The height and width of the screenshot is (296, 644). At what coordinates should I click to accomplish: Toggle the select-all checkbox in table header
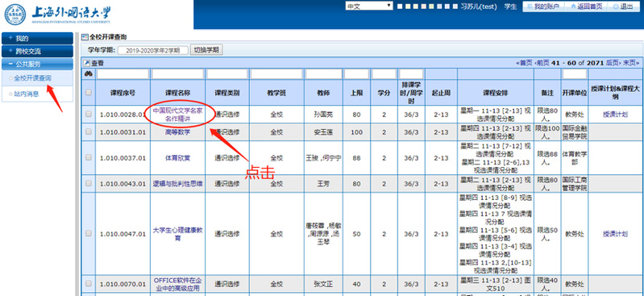click(x=89, y=93)
